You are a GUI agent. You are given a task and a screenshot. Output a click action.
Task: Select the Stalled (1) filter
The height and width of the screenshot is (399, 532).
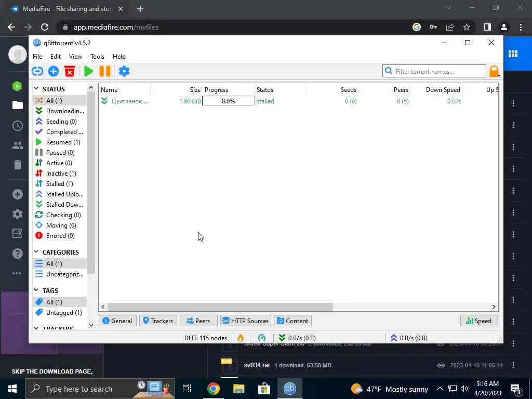pos(60,184)
